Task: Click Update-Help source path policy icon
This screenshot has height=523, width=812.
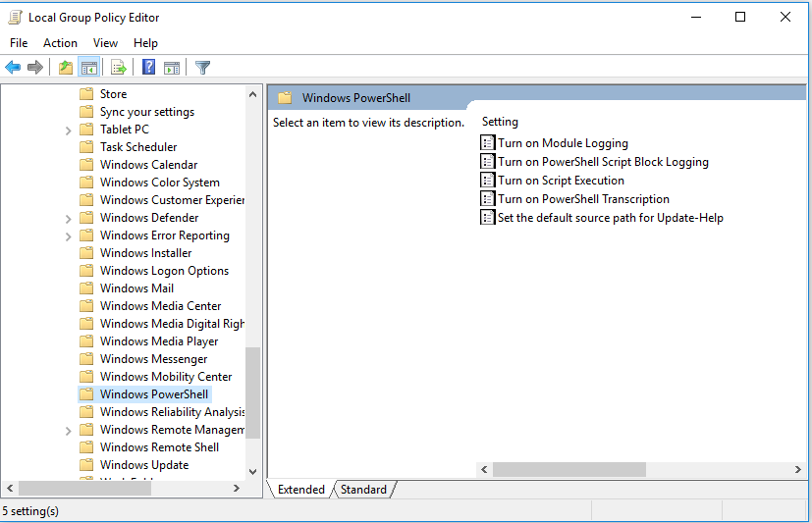Action: (487, 217)
